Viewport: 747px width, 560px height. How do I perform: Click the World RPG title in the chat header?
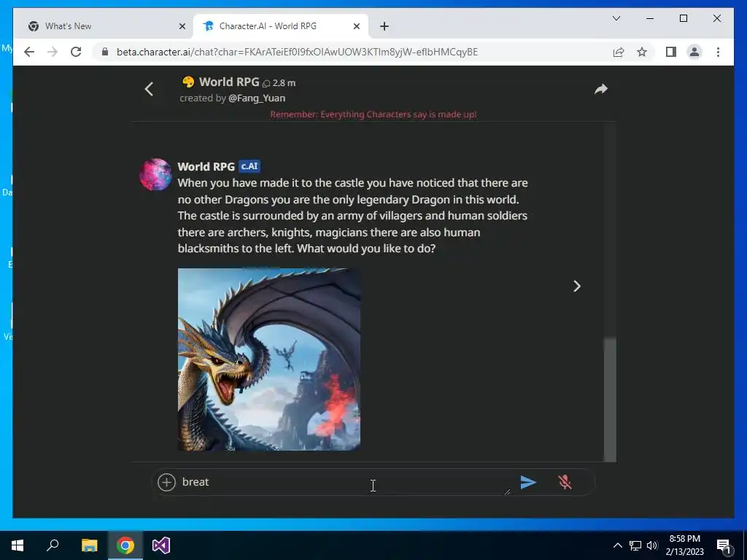tap(229, 82)
